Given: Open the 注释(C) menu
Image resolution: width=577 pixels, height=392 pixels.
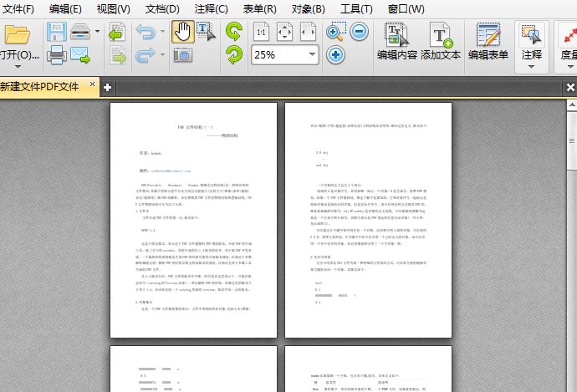Looking at the screenshot, I should pos(212,9).
